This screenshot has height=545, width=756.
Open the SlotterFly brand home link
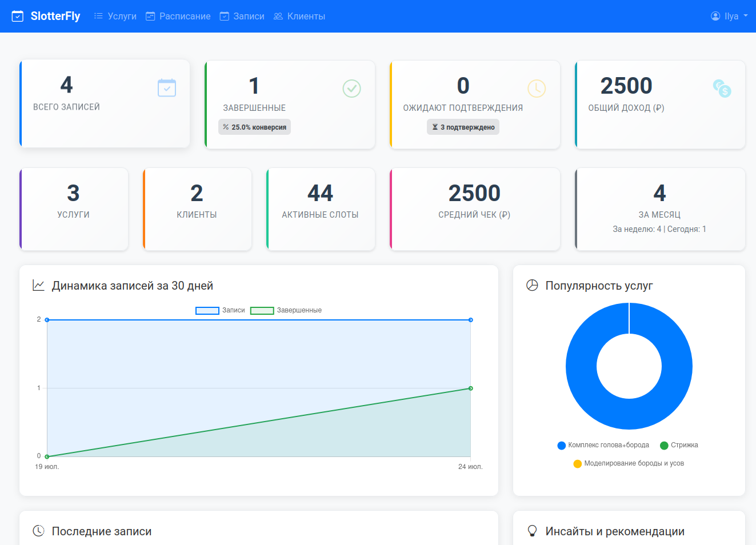pyautogui.click(x=46, y=16)
